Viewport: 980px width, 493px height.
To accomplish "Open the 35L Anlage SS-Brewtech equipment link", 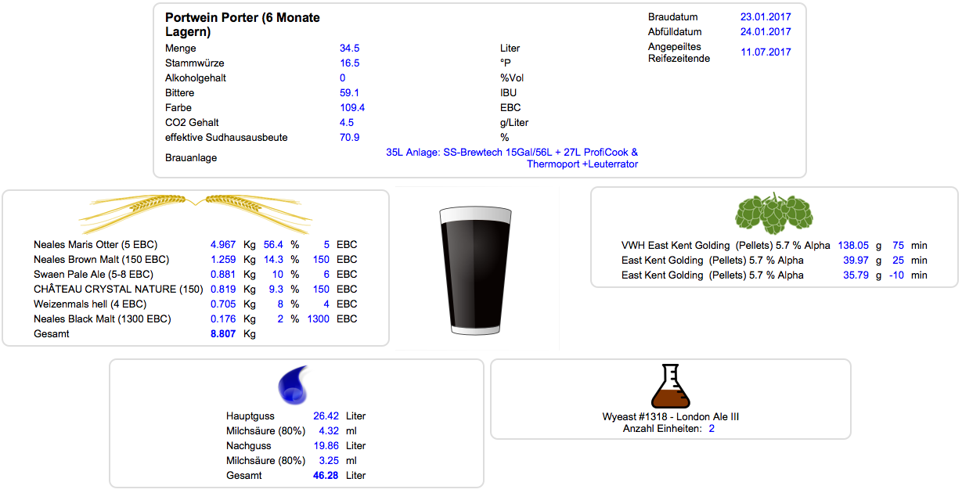I will tap(512, 158).
